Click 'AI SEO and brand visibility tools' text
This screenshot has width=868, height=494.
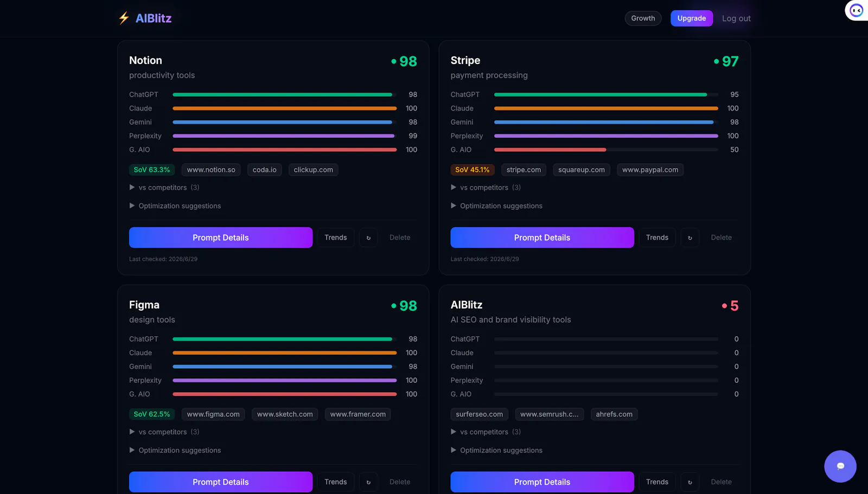[x=510, y=320]
